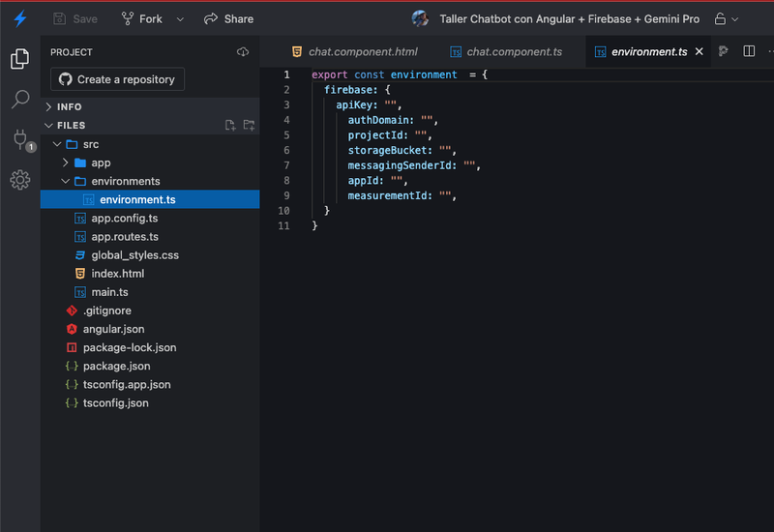Click the StackBlitz lightning bolt logo

coord(20,18)
